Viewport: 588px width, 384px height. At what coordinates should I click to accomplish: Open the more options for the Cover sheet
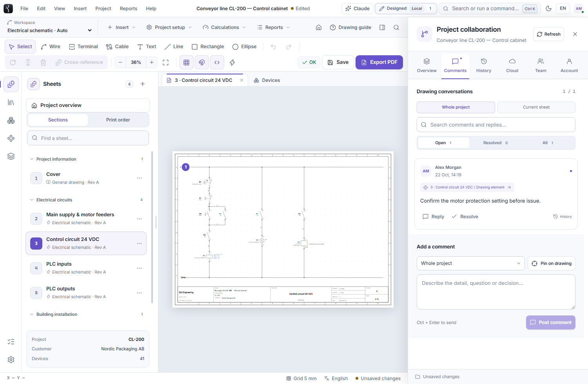point(139,178)
